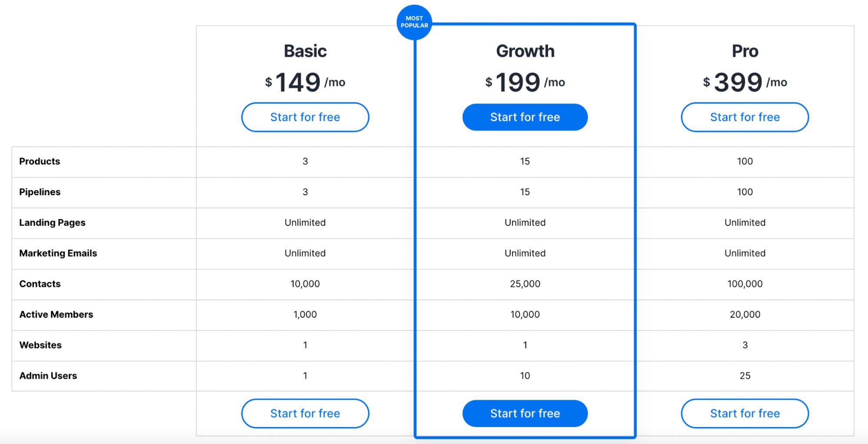Image resolution: width=868 pixels, height=444 pixels.
Task: Click top Start for free in Growth plan
Action: pos(525,117)
